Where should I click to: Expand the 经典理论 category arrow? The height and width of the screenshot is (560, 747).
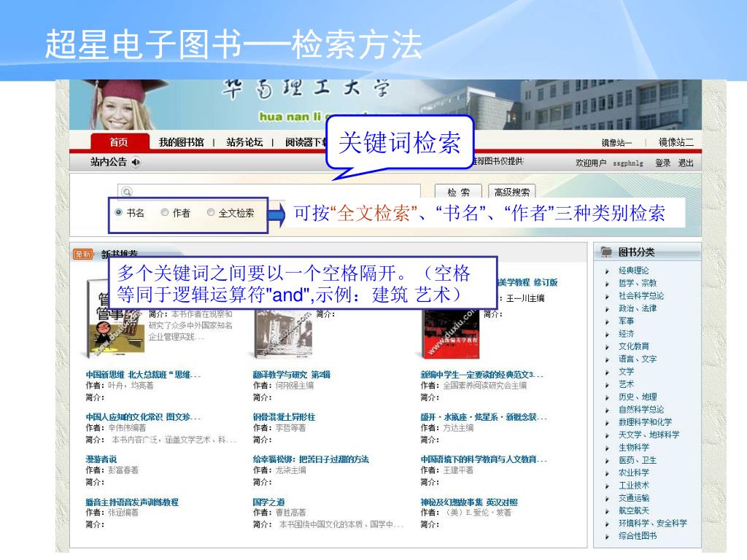point(607,271)
